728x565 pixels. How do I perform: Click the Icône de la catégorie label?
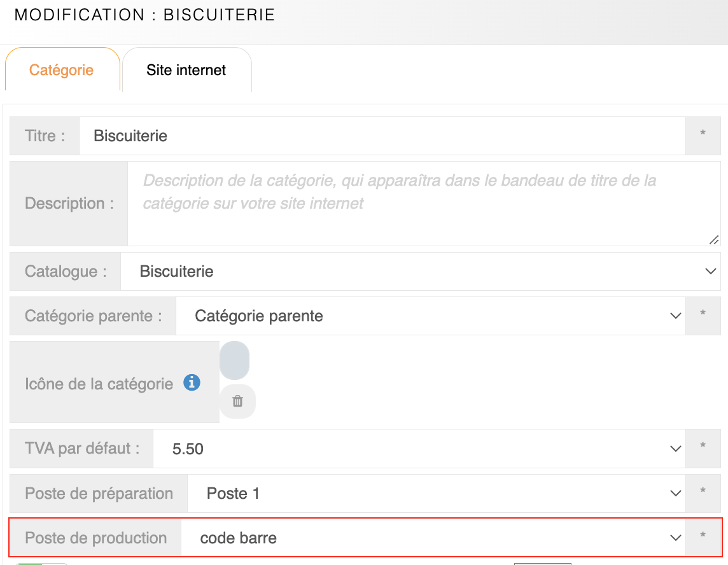coord(99,384)
